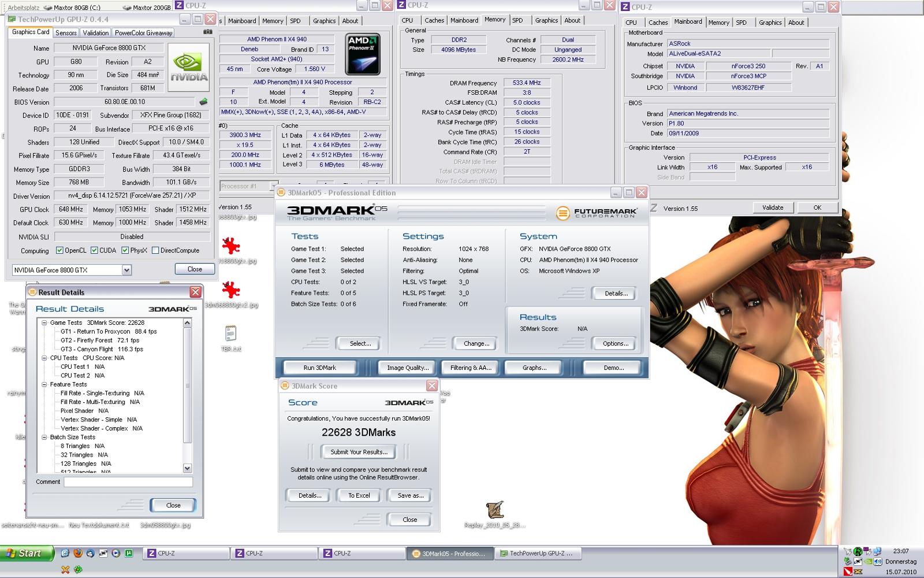The image size is (924, 578).
Task: Enable the DirectCompute checkbox in GPU-Z
Action: pyautogui.click(x=155, y=250)
